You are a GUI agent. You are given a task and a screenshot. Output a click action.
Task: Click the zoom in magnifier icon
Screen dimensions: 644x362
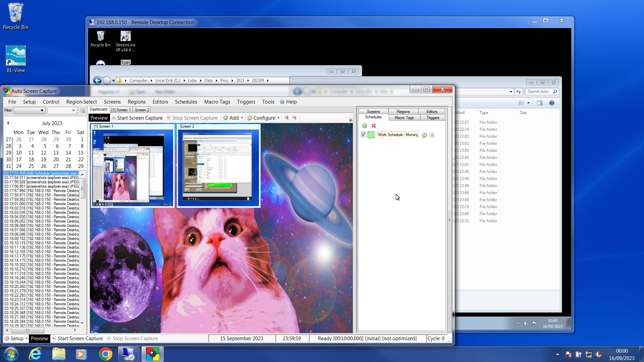click(286, 118)
